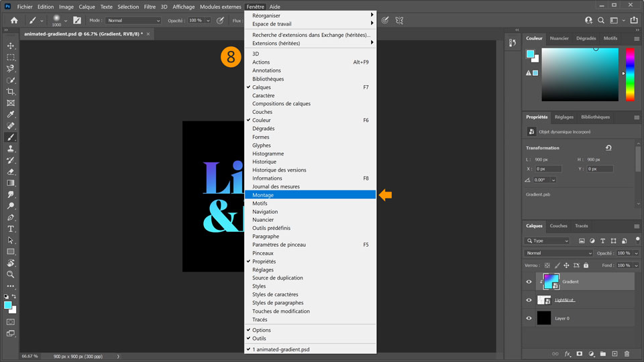Create a new layer icon
644x362 pixels.
pos(615,354)
